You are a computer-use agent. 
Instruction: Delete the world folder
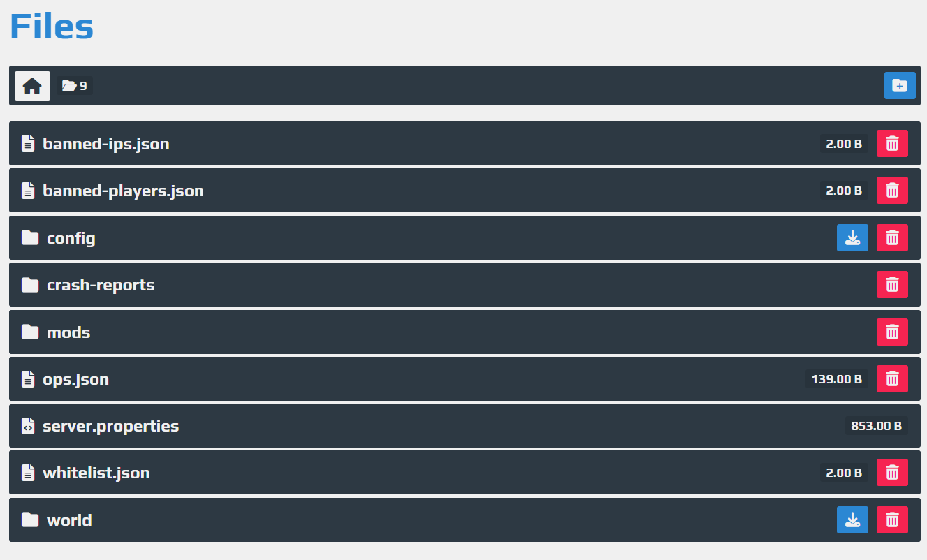[x=892, y=520]
